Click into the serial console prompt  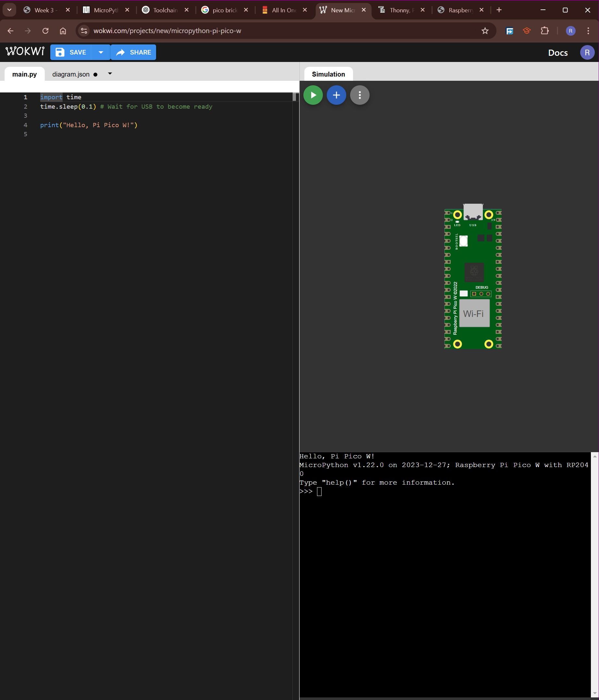tap(319, 491)
